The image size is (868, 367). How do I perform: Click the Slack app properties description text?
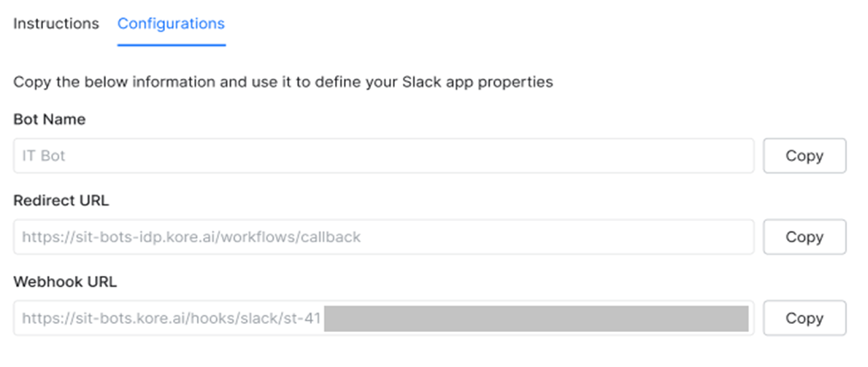click(438, 82)
